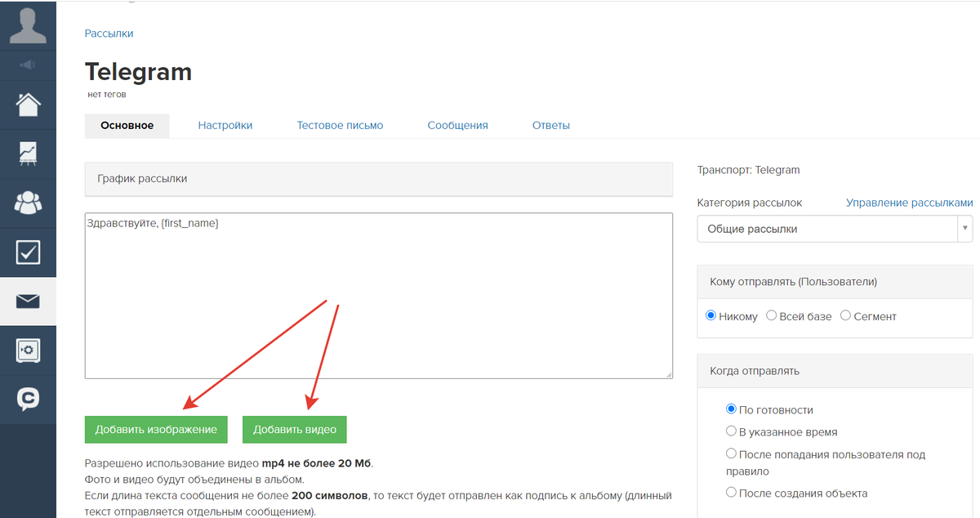
Task: Click the Добавить видео button
Action: (x=295, y=429)
